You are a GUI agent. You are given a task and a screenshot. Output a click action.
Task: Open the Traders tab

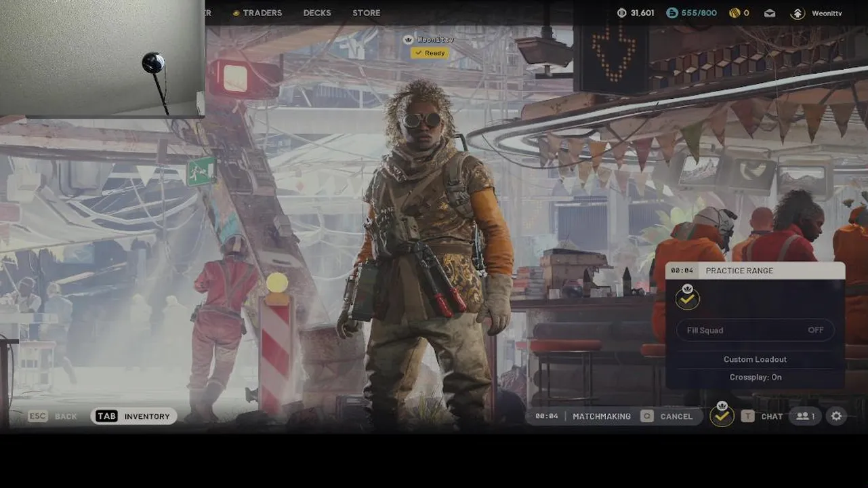[257, 13]
